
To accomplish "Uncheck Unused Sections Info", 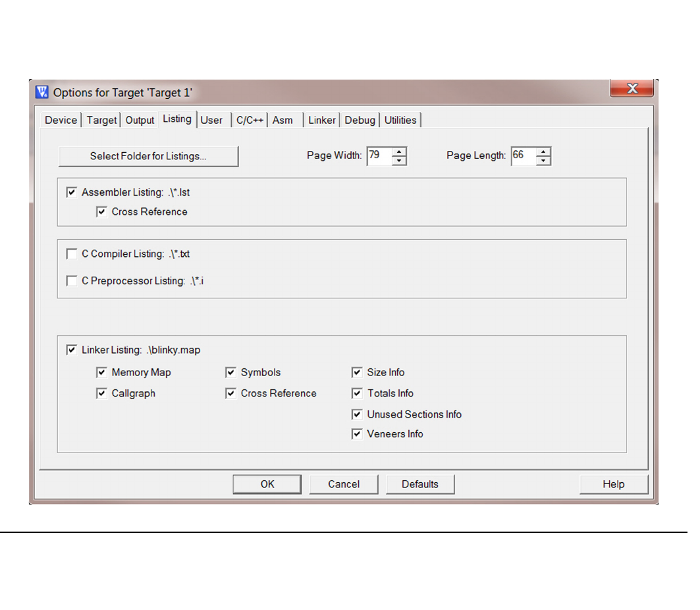I will click(357, 414).
